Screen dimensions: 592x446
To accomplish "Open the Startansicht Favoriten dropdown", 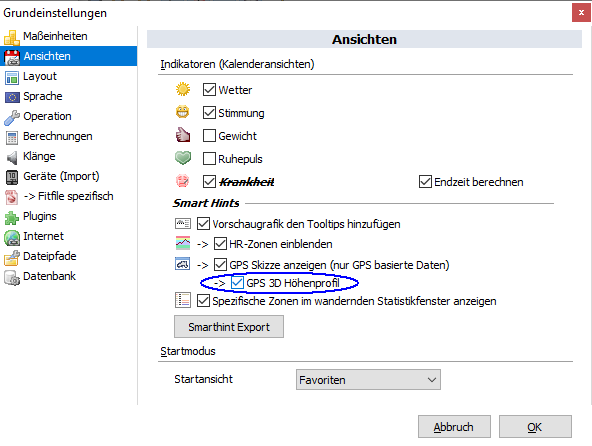I will coord(368,380).
